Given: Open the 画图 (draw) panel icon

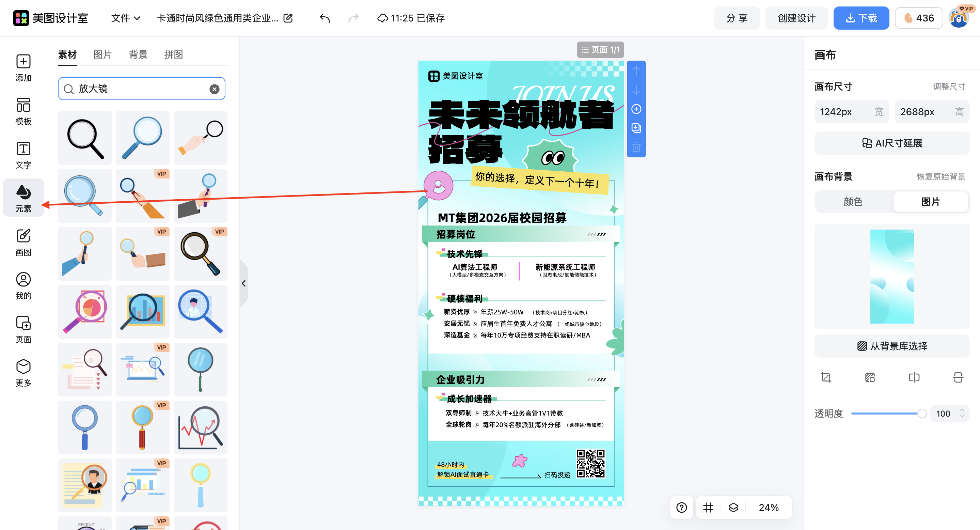Looking at the screenshot, I should pos(23,241).
